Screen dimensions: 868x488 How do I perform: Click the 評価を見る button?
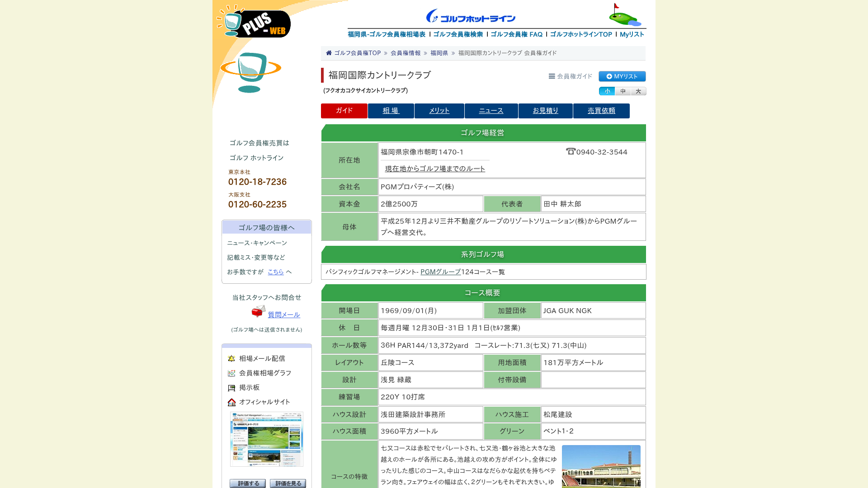(x=288, y=483)
